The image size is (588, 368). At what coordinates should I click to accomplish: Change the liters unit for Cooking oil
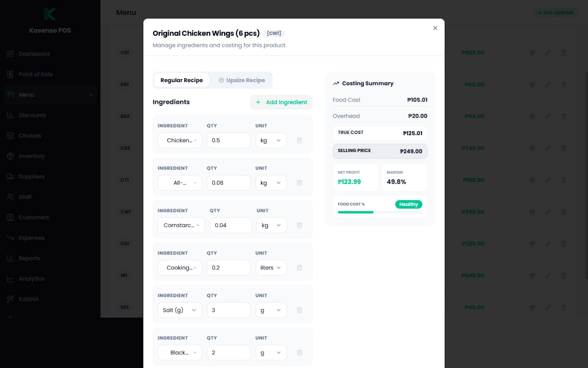pyautogui.click(x=271, y=268)
